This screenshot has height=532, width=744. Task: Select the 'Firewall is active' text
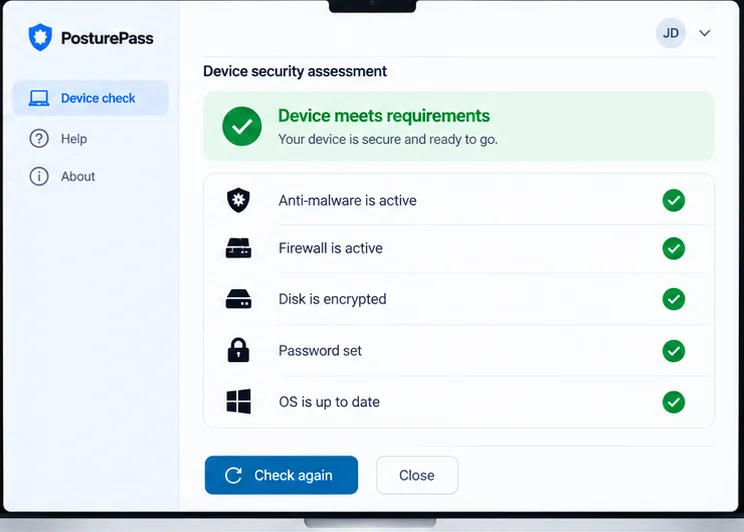pyautogui.click(x=330, y=248)
